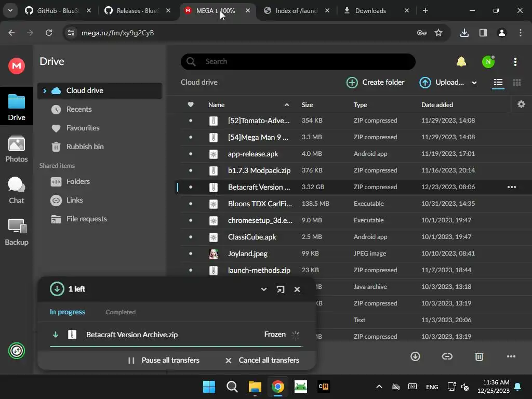
Task: Open more actions in bottom bar
Action: tap(511, 356)
